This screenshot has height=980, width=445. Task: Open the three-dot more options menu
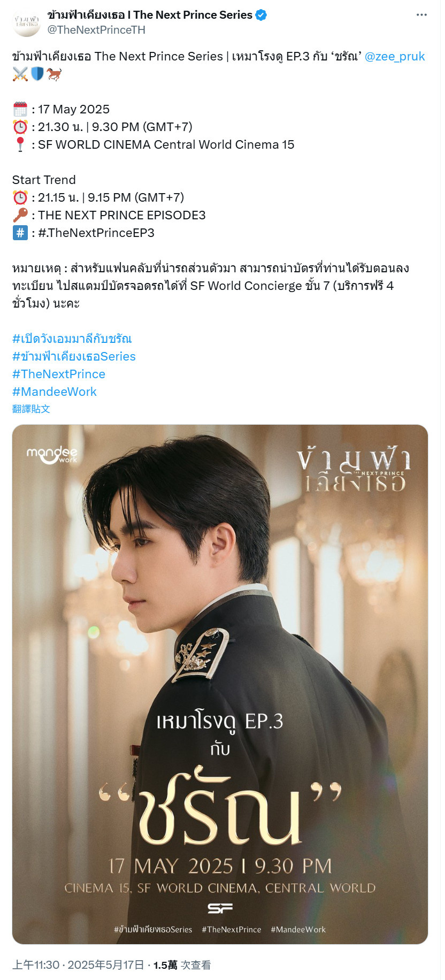pos(421,15)
